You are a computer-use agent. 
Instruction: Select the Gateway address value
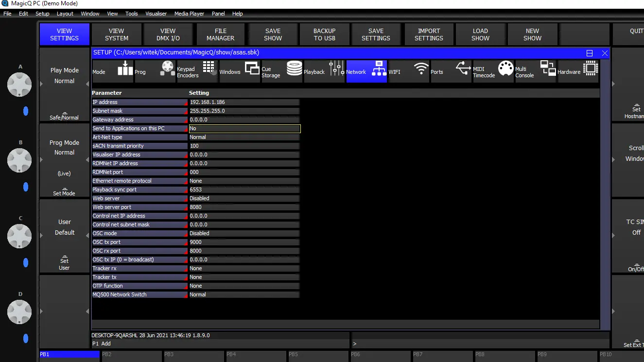244,120
